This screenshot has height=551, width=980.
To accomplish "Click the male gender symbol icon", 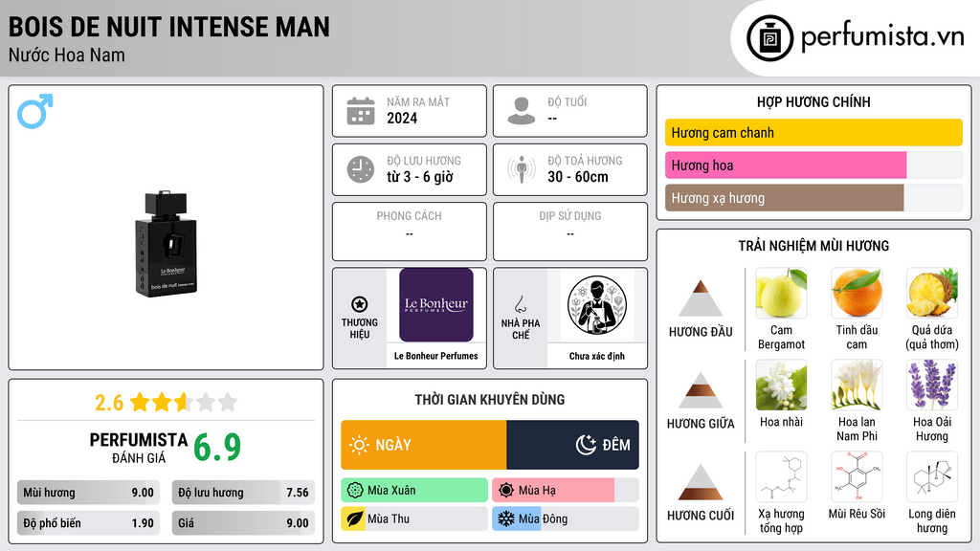I will tap(35, 111).
